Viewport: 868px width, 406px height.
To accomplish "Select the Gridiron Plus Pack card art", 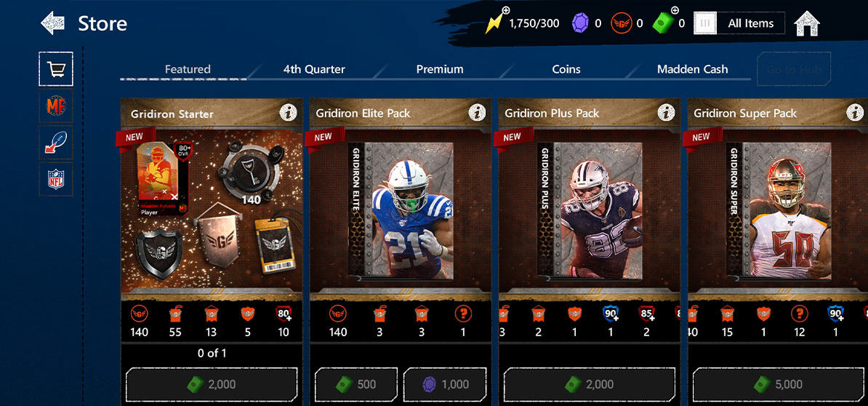I will (x=589, y=210).
